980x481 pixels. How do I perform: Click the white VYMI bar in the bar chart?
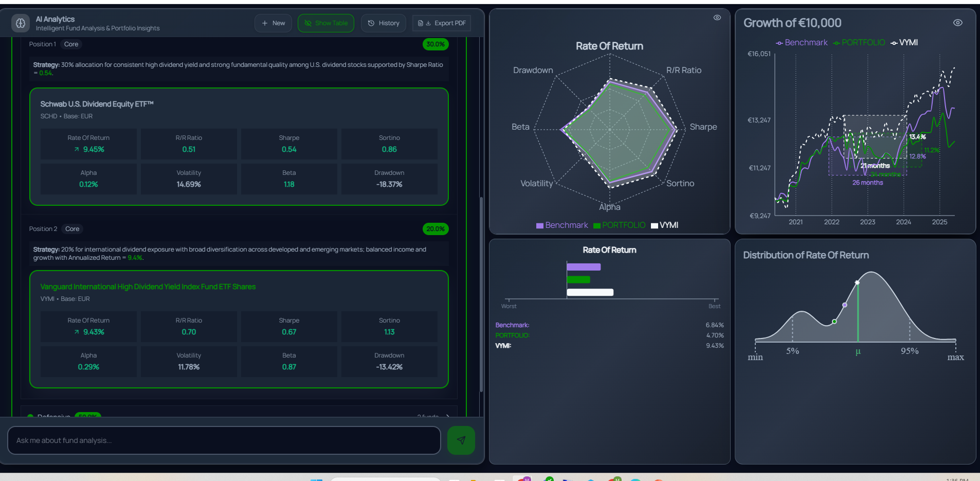590,293
